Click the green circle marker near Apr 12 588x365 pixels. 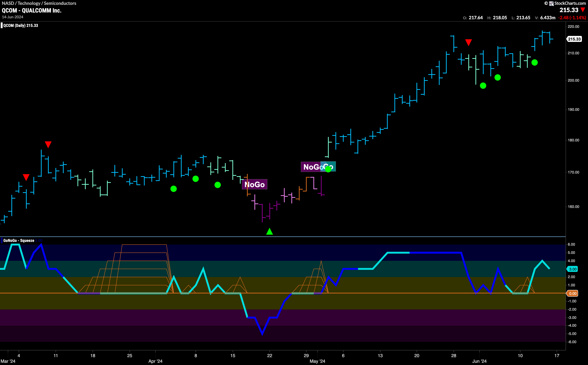pos(217,185)
